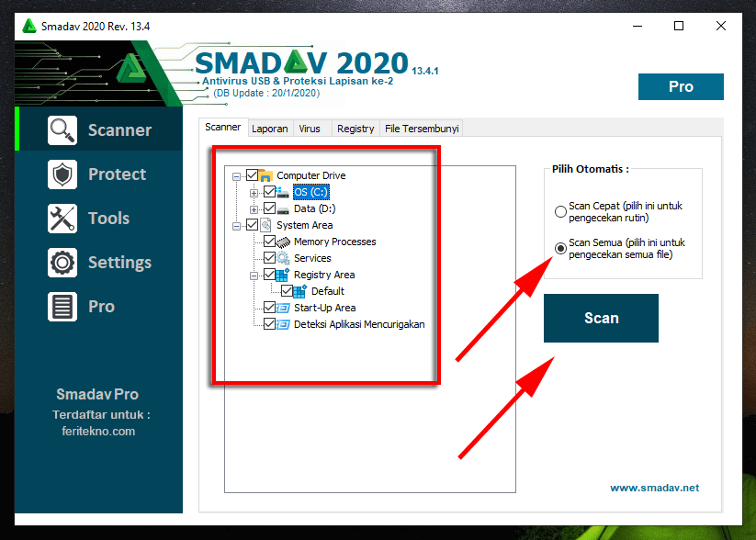Screen dimensions: 756x540
Task: Select the Deteksi Aplikasi Mencurigakan label
Action: coord(359,324)
